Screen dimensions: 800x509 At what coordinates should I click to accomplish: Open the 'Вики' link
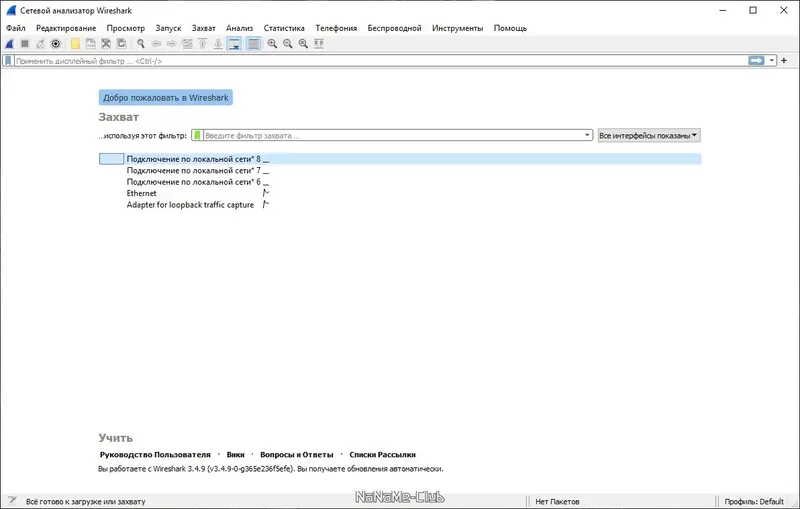(235, 454)
